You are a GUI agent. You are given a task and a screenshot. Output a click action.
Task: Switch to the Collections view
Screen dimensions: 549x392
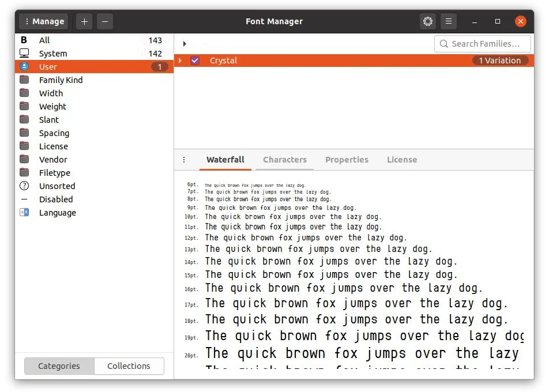click(x=129, y=366)
